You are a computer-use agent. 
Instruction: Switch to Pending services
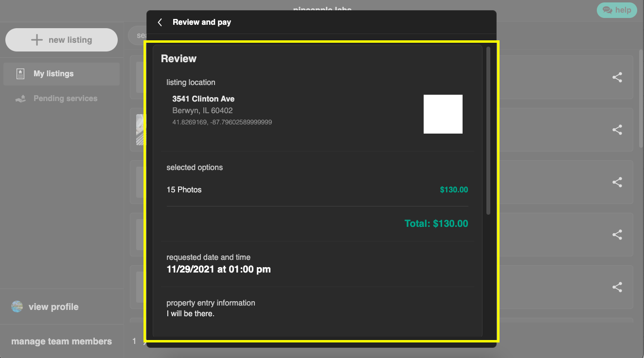[65, 99]
